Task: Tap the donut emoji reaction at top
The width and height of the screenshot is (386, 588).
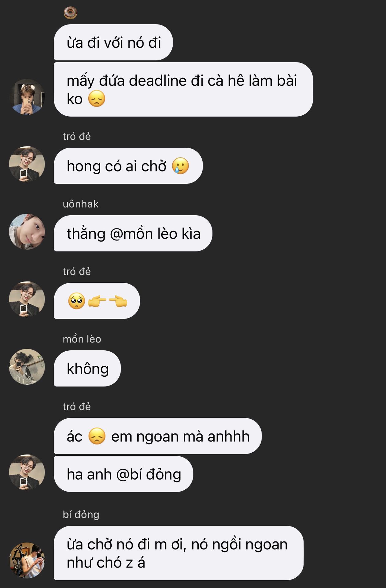Action: point(70,13)
